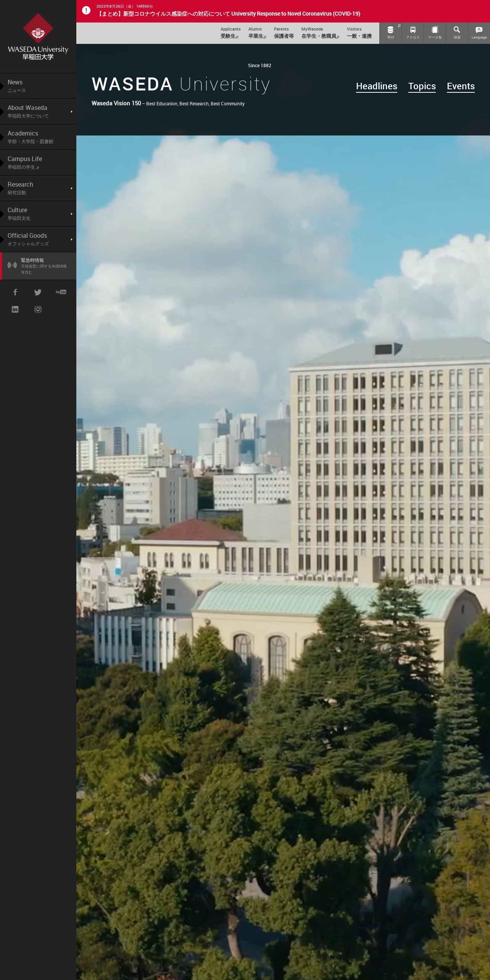Image resolution: width=490 pixels, height=980 pixels.
Task: Jump to the Topics section
Action: coord(422,86)
